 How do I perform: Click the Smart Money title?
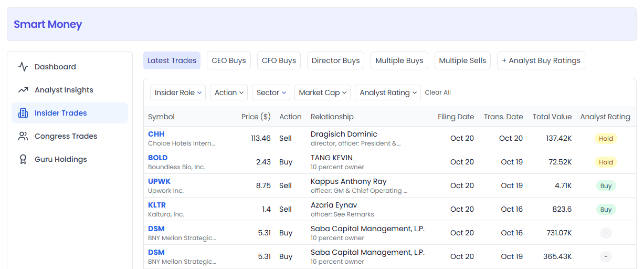pos(48,24)
